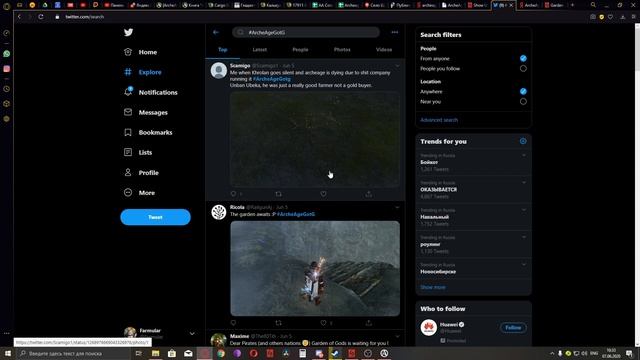Select the Near you radio button
The image size is (640, 360).
tap(523, 102)
